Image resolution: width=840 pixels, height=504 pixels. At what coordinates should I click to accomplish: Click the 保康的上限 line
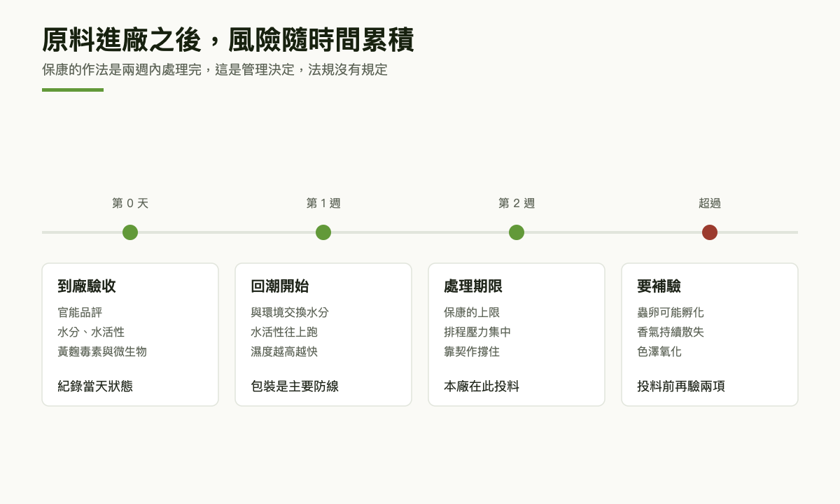coord(472,313)
